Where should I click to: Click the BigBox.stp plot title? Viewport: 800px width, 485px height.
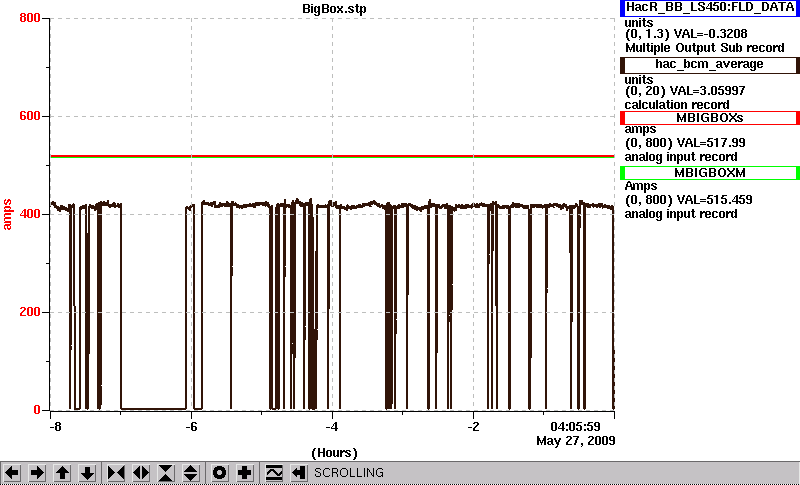click(334, 9)
